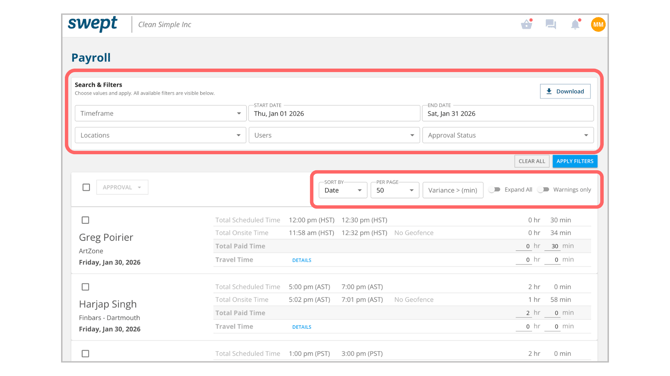
Task: Click the swept logo
Action: (x=92, y=24)
